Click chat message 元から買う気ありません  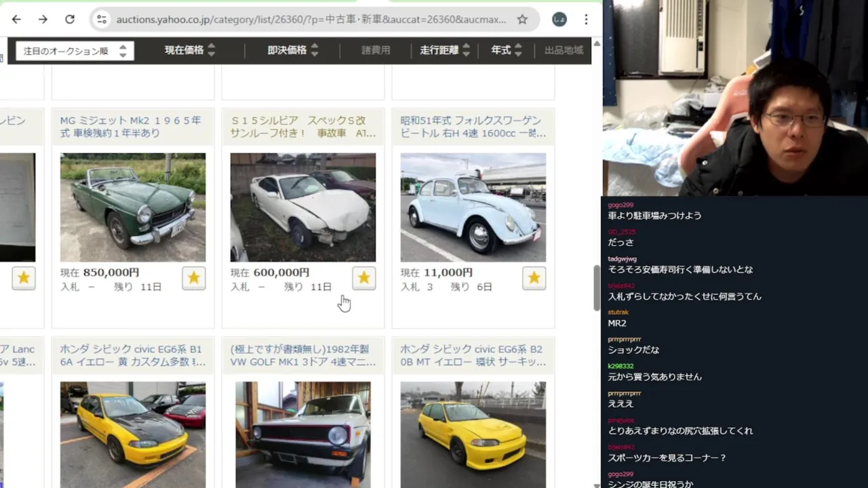coord(654,377)
